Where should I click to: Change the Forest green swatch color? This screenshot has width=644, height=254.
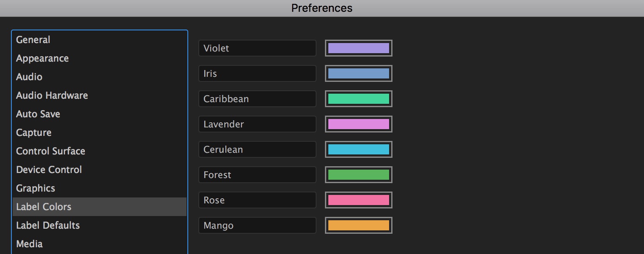click(x=359, y=175)
